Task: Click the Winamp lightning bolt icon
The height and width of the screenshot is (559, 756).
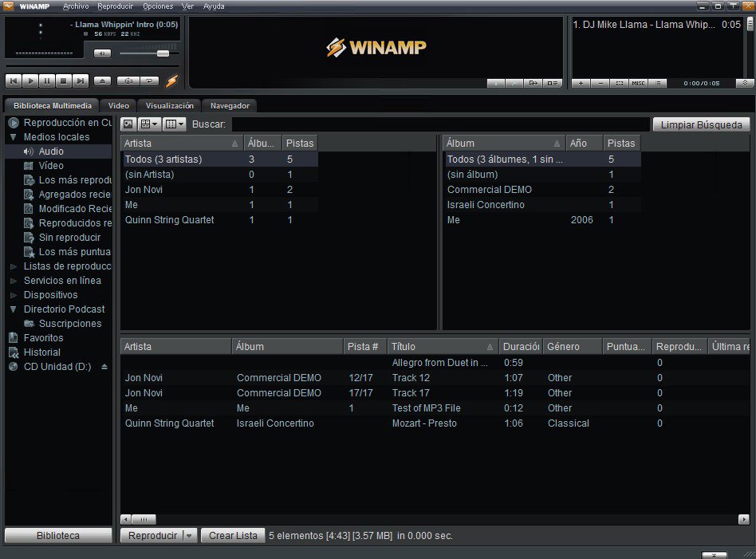Action: point(171,81)
